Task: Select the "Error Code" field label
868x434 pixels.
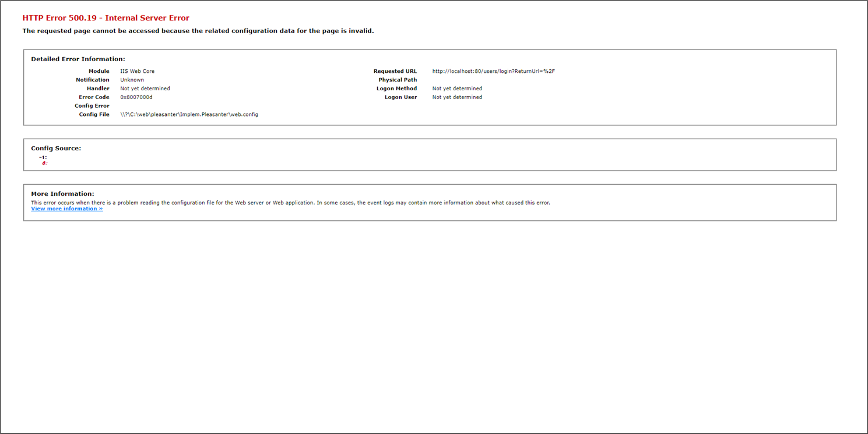Action: pos(94,97)
